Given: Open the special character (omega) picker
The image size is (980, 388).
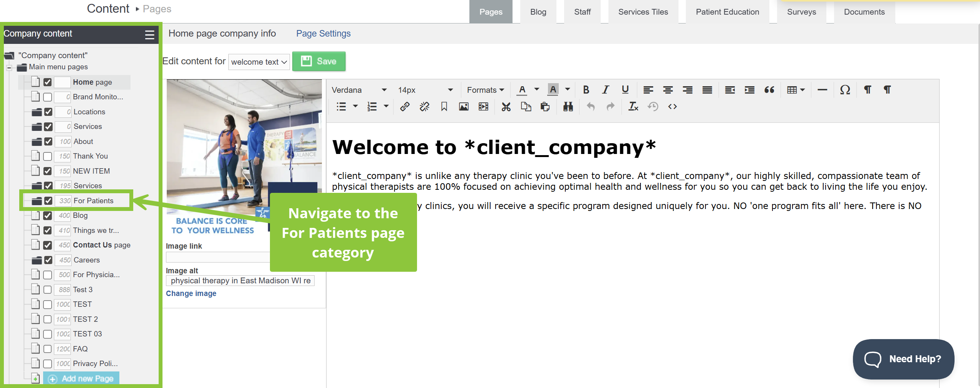Looking at the screenshot, I should click(845, 90).
